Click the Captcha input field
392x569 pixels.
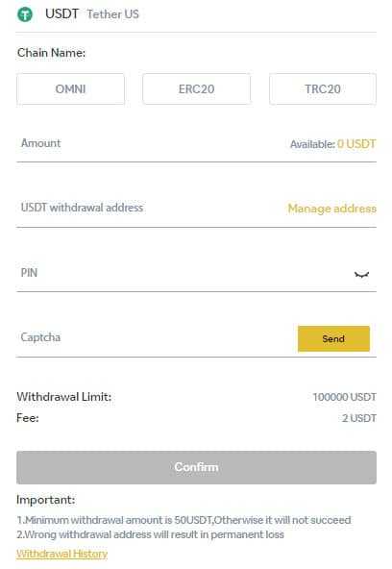click(x=156, y=337)
